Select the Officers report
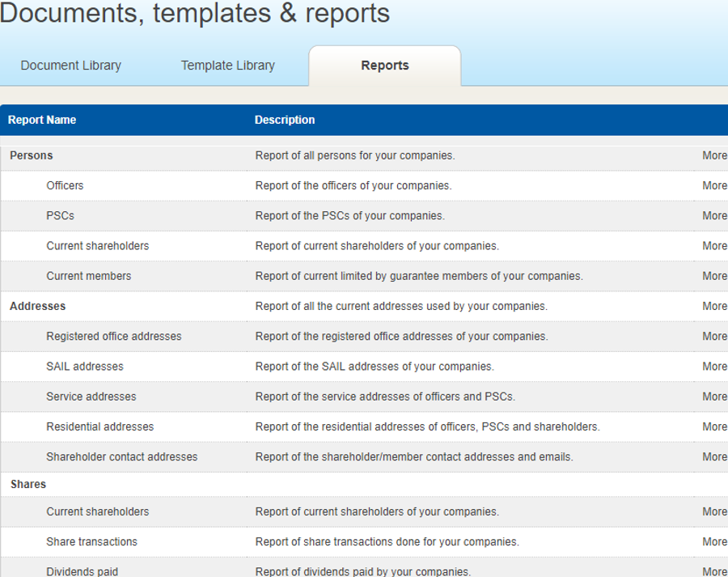Image resolution: width=728 pixels, height=577 pixels. coord(65,185)
